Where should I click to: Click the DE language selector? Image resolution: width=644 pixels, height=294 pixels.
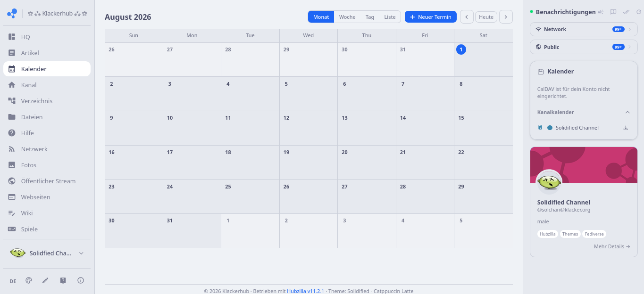(x=13, y=281)
